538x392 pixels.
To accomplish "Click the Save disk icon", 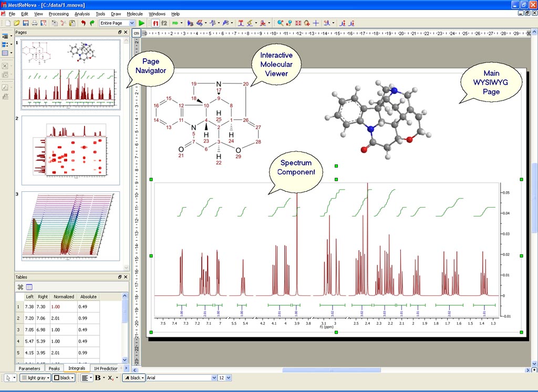I will click(25, 23).
